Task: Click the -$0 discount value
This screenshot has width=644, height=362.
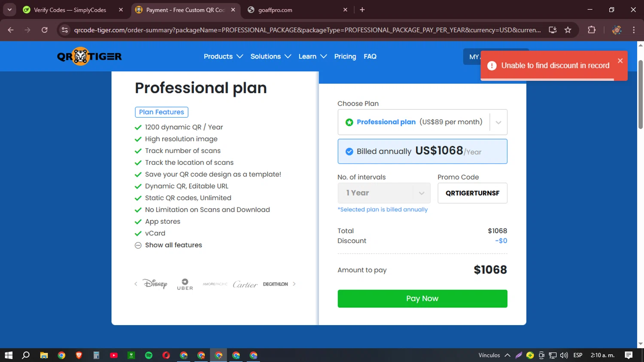Action: 501,241
